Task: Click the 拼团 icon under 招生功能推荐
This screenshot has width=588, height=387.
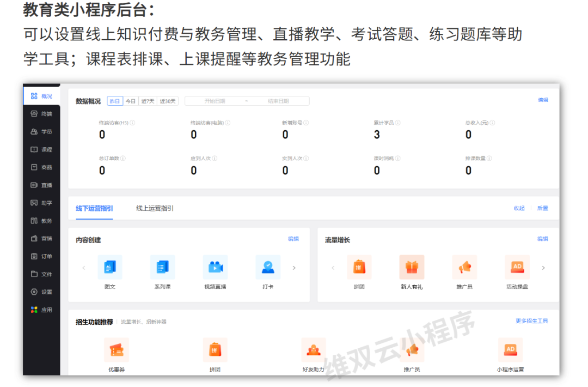Action: [215, 350]
